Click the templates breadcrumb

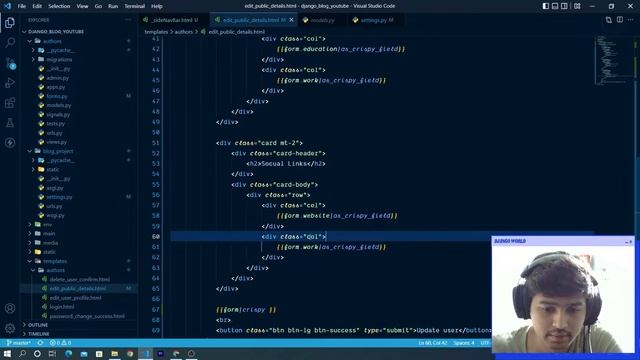[156, 32]
